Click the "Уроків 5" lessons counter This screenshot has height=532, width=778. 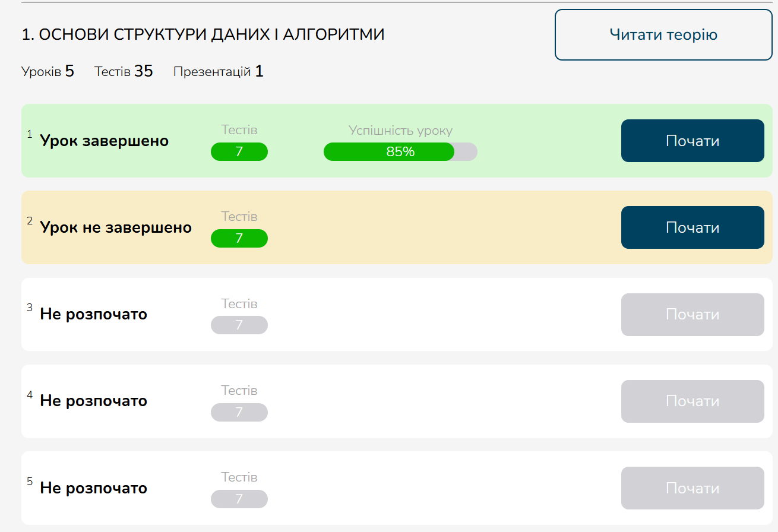(x=48, y=72)
